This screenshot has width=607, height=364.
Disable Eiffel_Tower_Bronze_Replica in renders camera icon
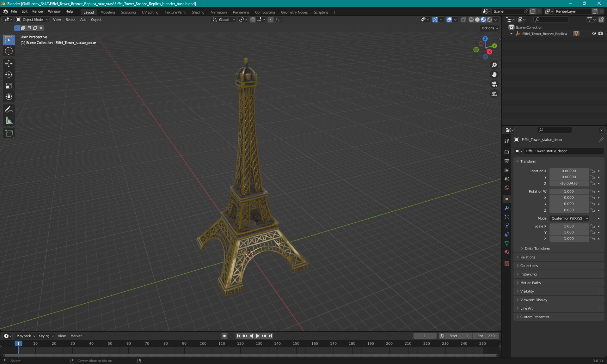pos(600,33)
